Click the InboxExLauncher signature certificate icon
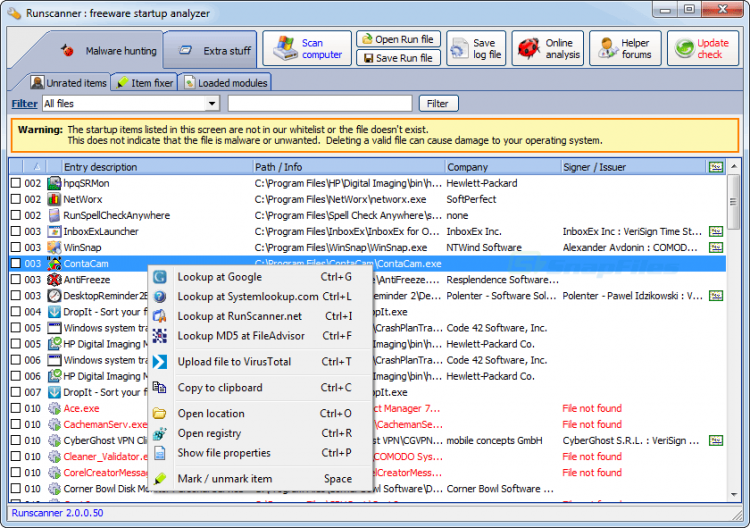Screen dimensions: 750x528 tap(716, 231)
